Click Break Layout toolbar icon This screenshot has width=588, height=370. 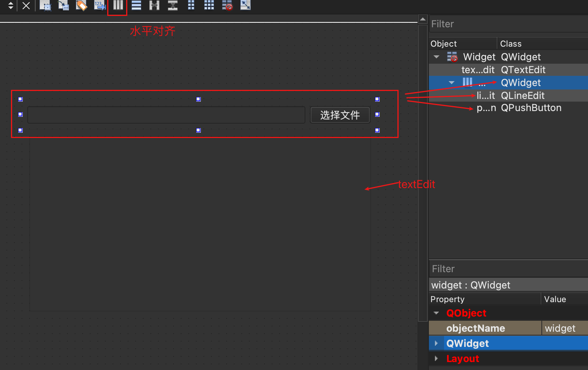tap(227, 5)
